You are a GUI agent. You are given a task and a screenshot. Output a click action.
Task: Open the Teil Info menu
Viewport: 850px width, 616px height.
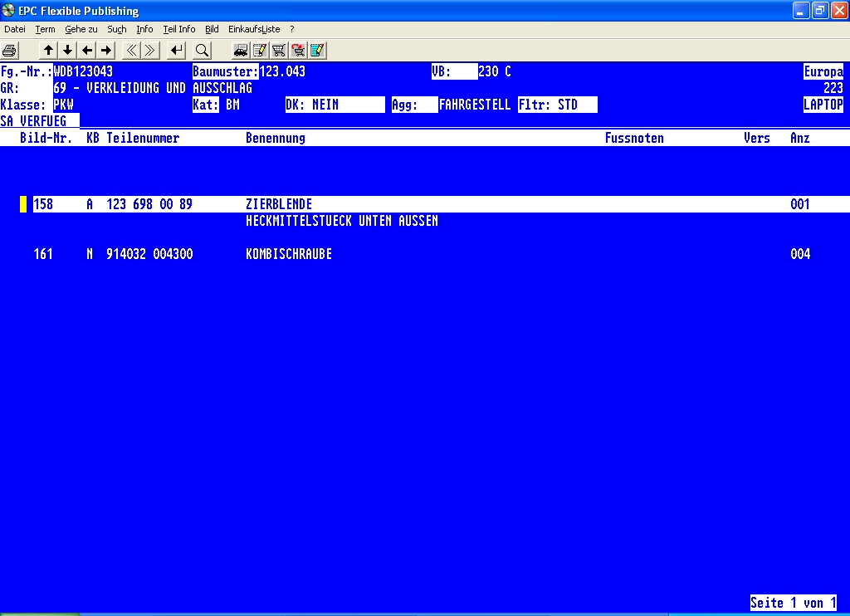pyautogui.click(x=179, y=29)
